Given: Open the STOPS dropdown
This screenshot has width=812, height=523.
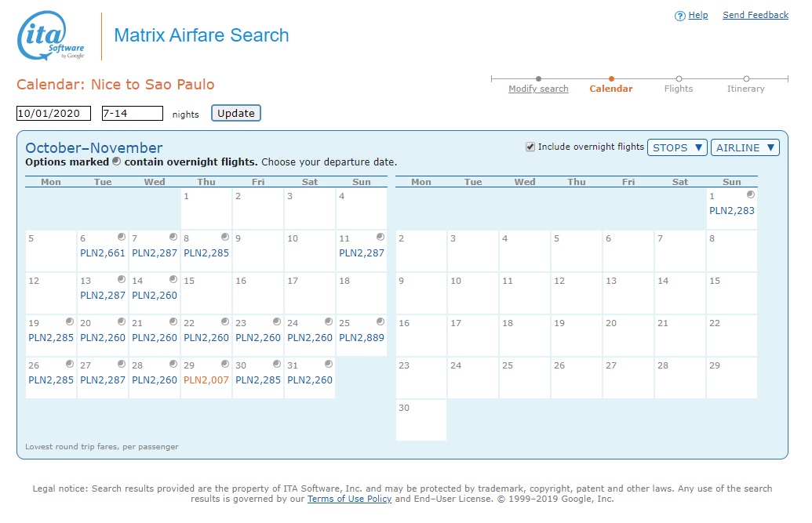Looking at the screenshot, I should [677, 147].
